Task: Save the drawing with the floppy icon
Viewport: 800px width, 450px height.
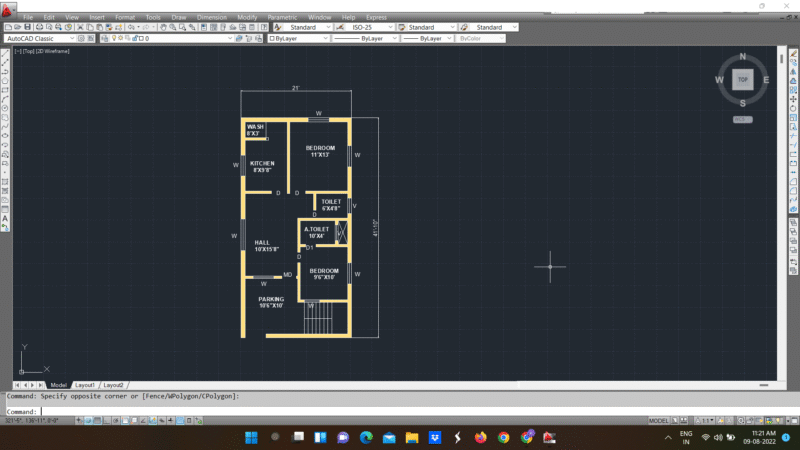Action: (28, 27)
